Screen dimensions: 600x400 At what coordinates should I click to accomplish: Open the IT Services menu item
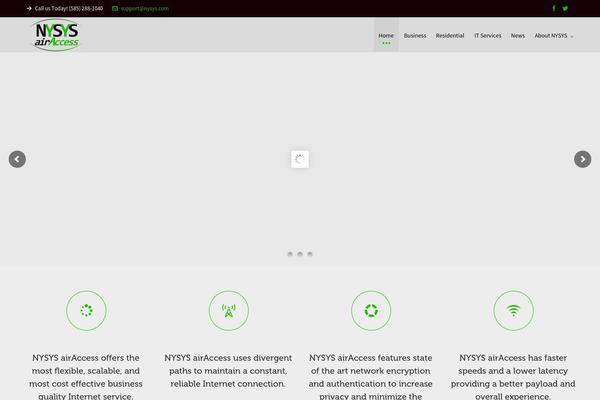488,36
